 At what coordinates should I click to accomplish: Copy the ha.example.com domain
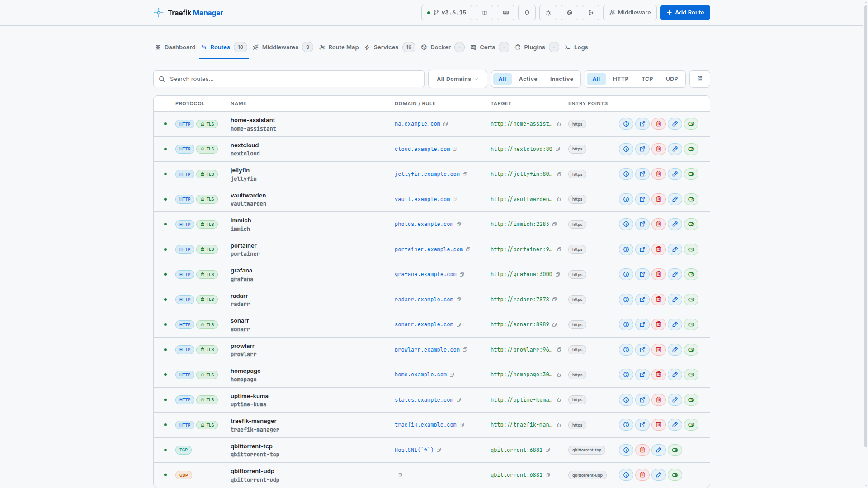445,124
